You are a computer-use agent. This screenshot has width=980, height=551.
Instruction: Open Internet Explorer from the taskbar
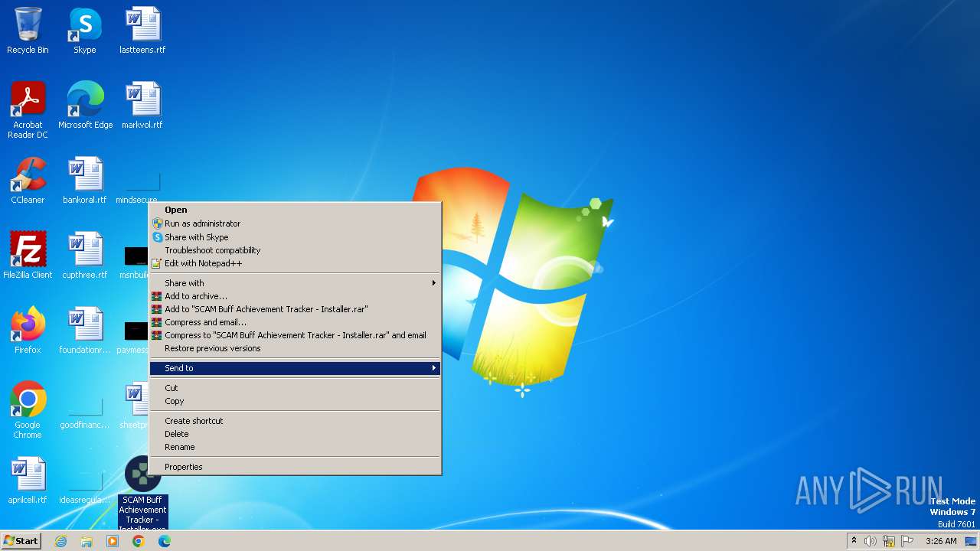60,541
